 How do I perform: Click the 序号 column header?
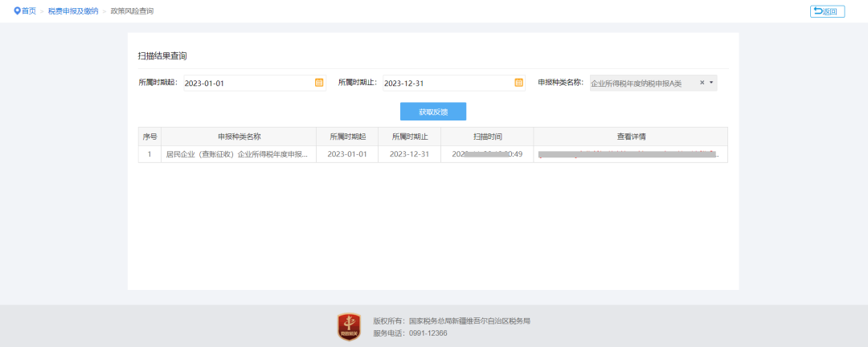coord(149,137)
